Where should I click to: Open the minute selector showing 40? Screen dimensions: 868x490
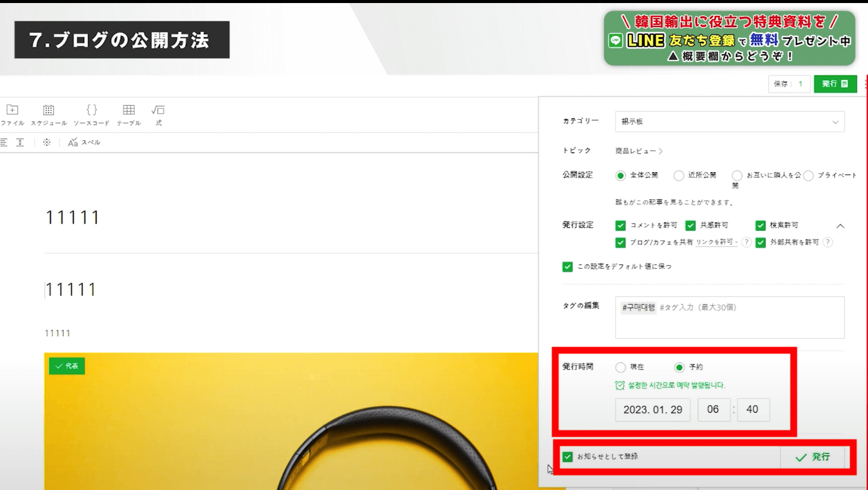tap(753, 410)
